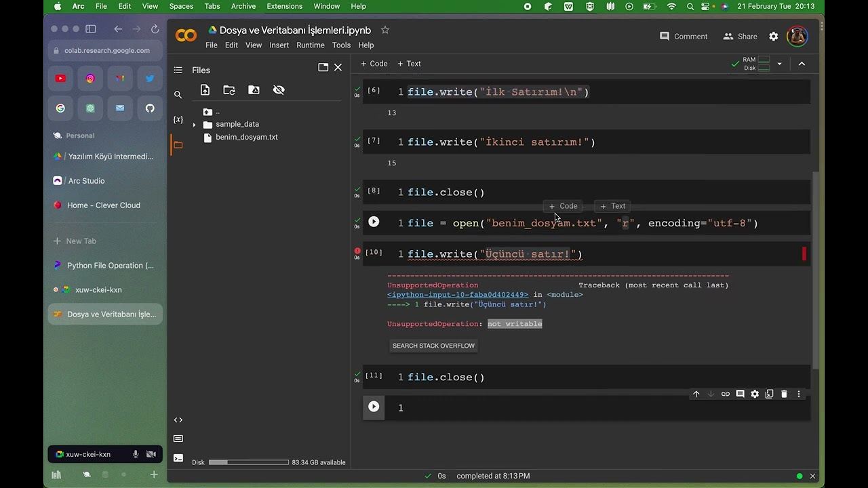Insert Code cell between cells
The height and width of the screenshot is (488, 868).
(563, 206)
